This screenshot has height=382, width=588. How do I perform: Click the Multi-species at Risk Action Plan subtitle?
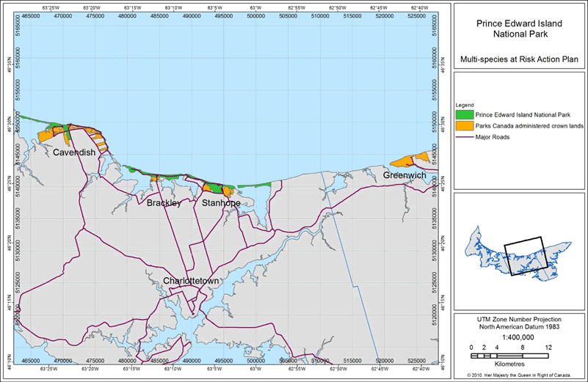click(518, 58)
